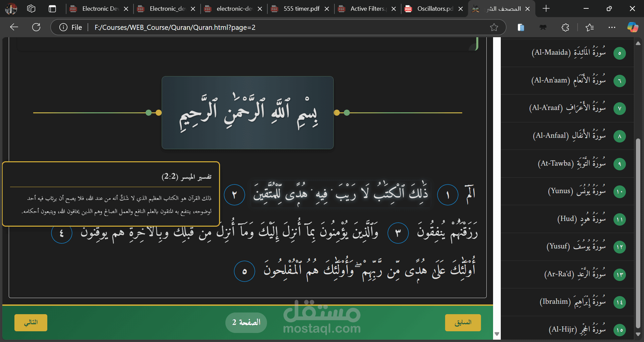Select ayah number marker ١

pyautogui.click(x=448, y=195)
